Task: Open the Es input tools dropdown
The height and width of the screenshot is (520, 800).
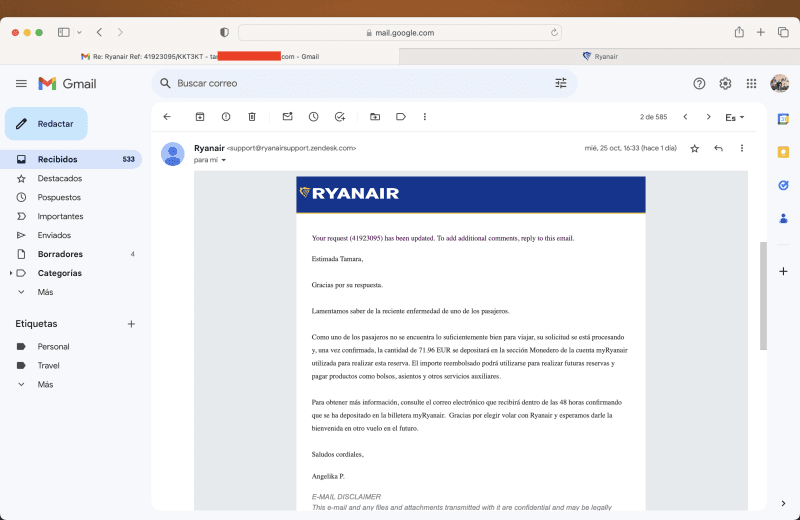Action: tap(735, 117)
